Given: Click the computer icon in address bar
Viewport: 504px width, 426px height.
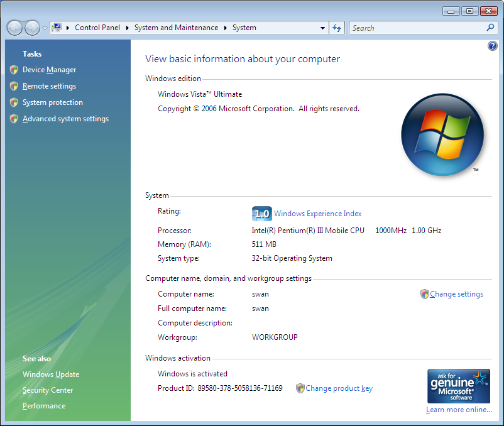Looking at the screenshot, I should coord(57,28).
